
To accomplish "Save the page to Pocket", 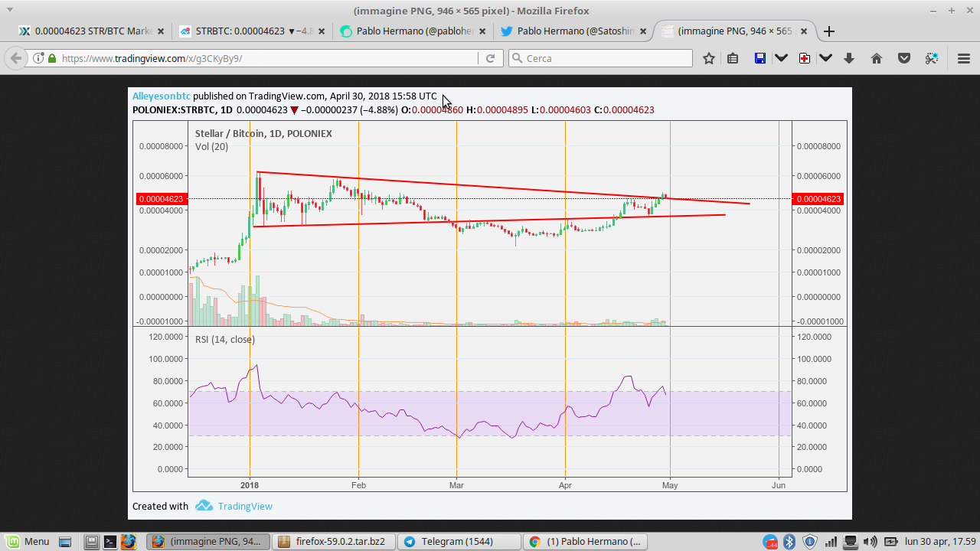I will pyautogui.click(x=904, y=58).
